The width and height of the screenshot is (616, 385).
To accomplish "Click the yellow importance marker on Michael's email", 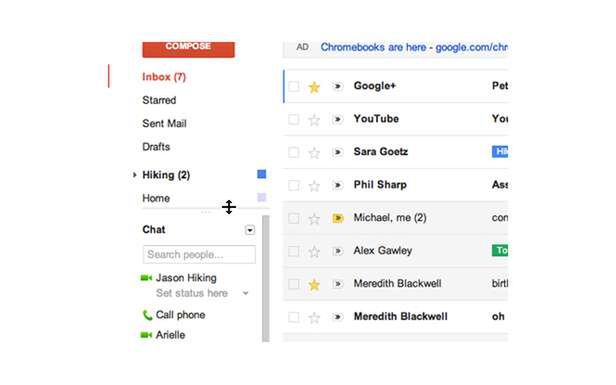I will [338, 218].
